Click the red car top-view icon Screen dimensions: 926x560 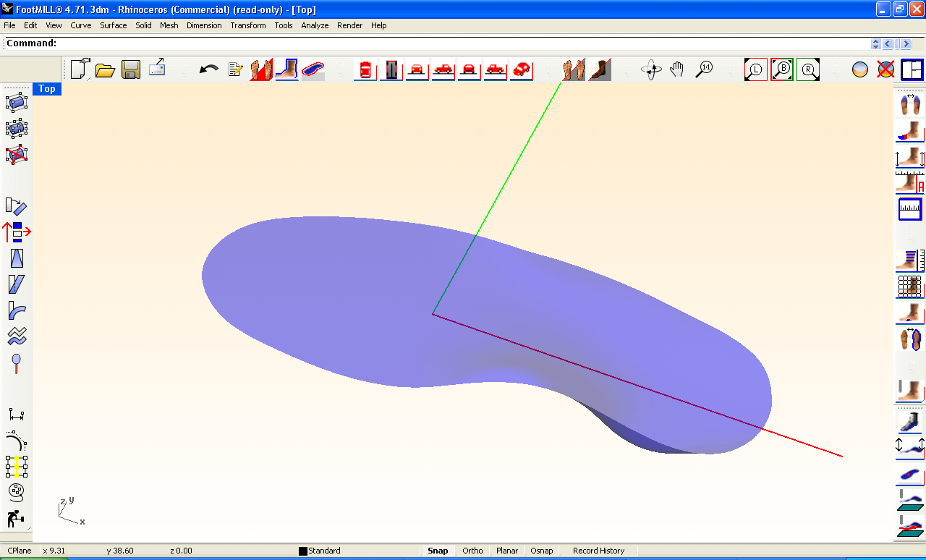click(366, 70)
